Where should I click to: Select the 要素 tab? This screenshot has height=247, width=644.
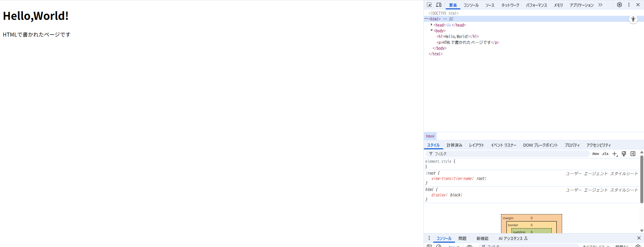tap(453, 5)
